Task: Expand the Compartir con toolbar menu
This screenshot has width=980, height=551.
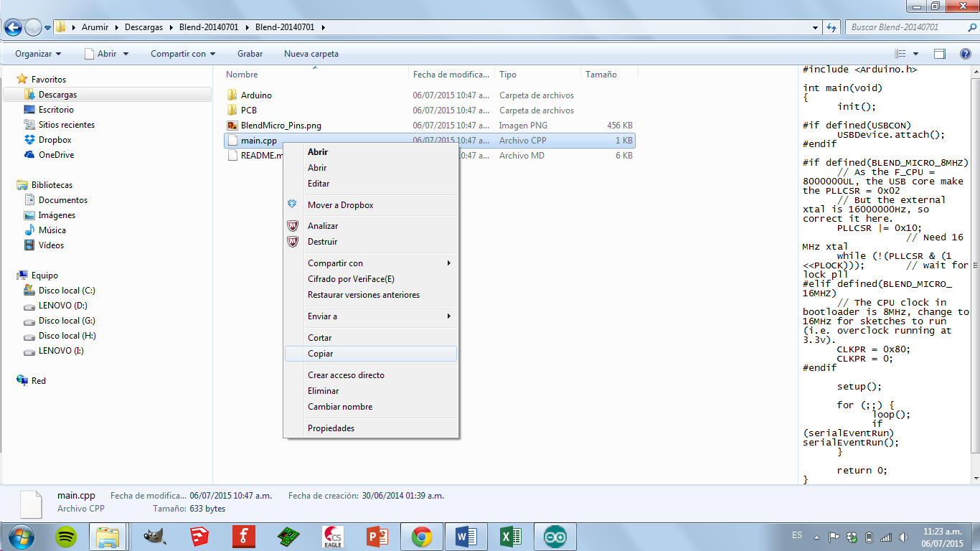Action: pyautogui.click(x=183, y=54)
